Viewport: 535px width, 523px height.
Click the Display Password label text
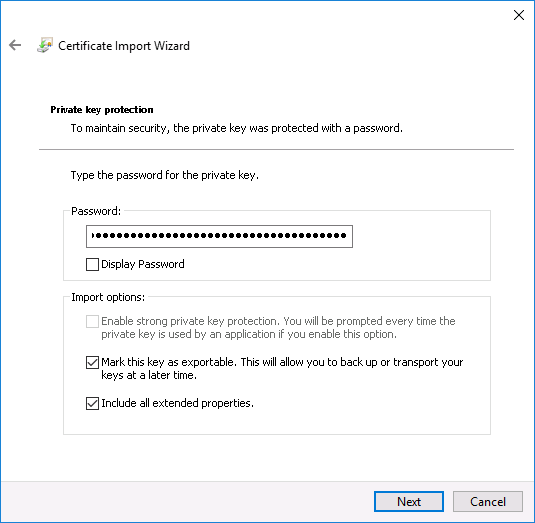click(x=143, y=264)
